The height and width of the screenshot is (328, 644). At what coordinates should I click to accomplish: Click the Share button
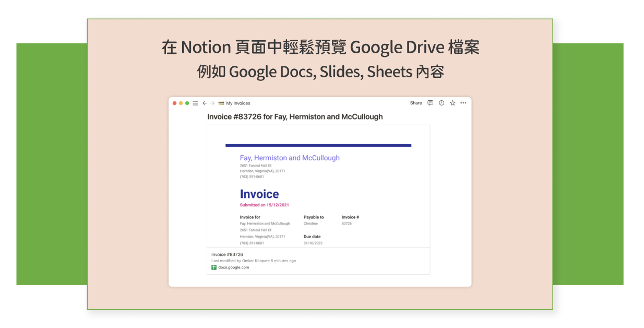[x=416, y=103]
